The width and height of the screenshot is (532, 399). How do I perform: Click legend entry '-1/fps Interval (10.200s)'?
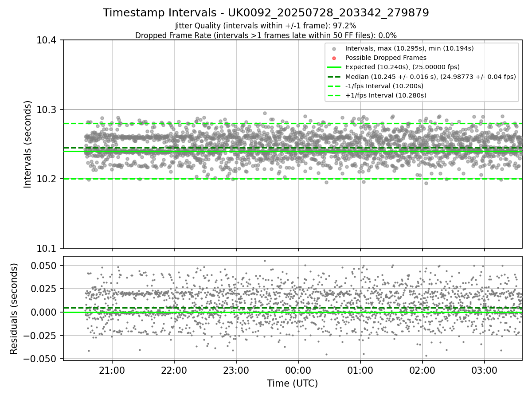coord(384,86)
